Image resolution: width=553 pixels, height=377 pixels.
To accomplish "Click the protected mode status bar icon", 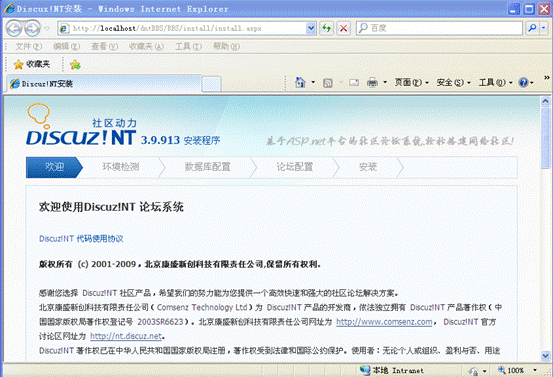I will (474, 371).
